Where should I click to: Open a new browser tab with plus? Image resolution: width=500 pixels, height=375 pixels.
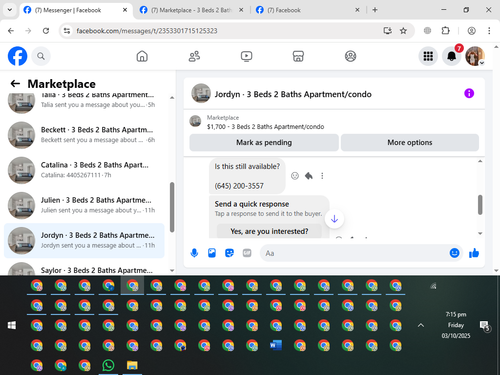pyautogui.click(x=375, y=10)
